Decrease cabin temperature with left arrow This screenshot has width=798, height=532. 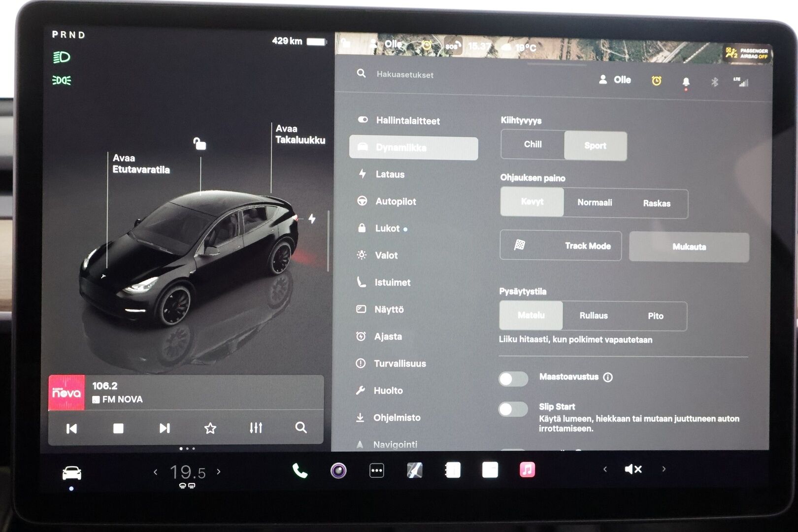pyautogui.click(x=156, y=472)
